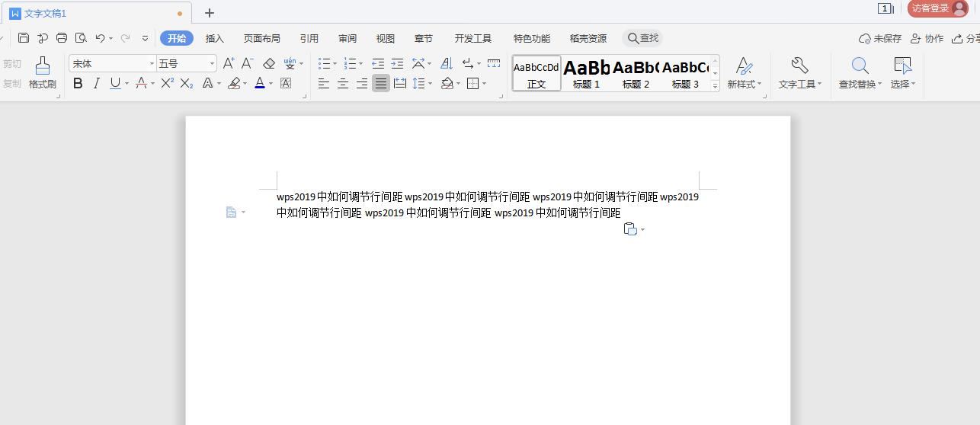The image size is (980, 425).
Task: Open the Select (选择) dropdown
Action: pyautogui.click(x=903, y=73)
